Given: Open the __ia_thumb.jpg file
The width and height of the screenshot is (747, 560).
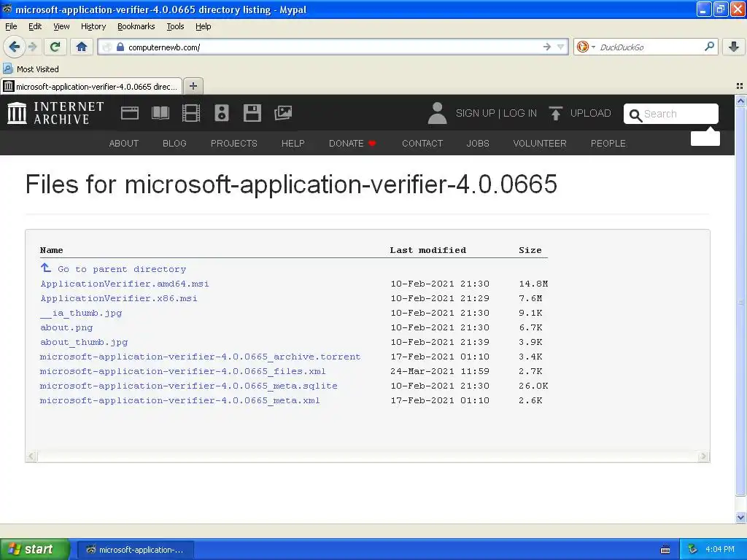Looking at the screenshot, I should [x=81, y=313].
